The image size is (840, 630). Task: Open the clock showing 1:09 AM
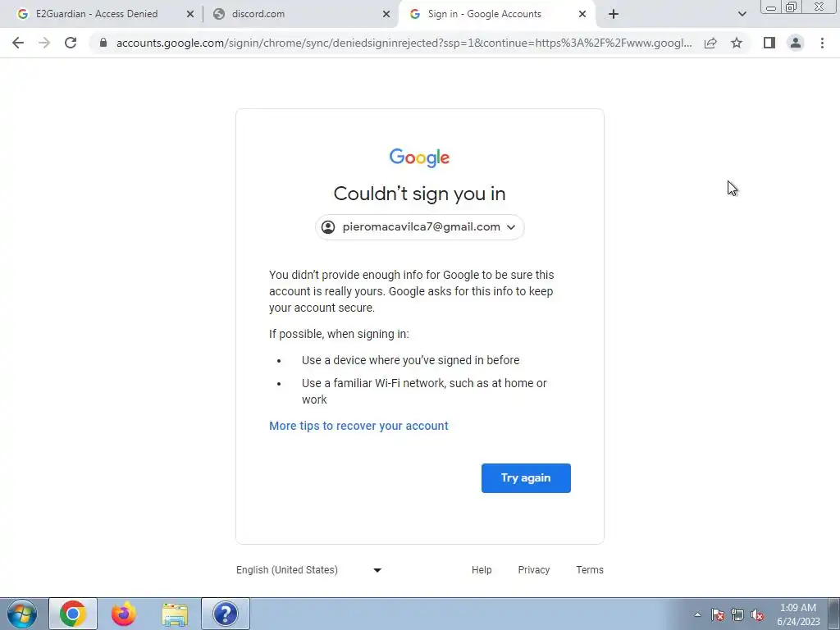tap(798, 614)
